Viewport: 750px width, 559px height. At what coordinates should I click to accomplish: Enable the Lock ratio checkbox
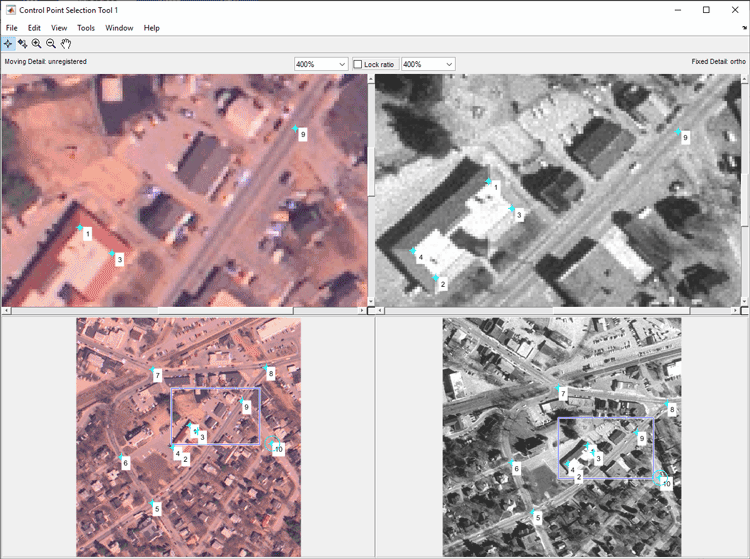click(x=357, y=64)
